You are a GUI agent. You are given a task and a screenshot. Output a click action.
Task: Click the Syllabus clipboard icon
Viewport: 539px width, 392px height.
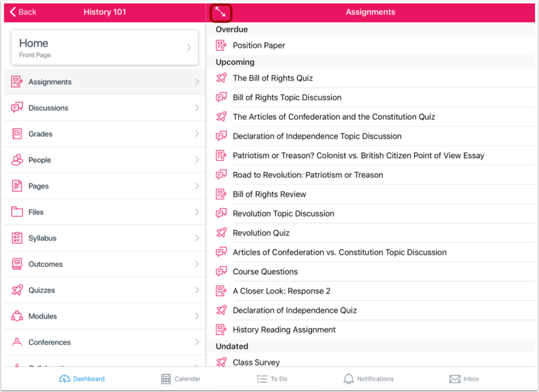[17, 238]
